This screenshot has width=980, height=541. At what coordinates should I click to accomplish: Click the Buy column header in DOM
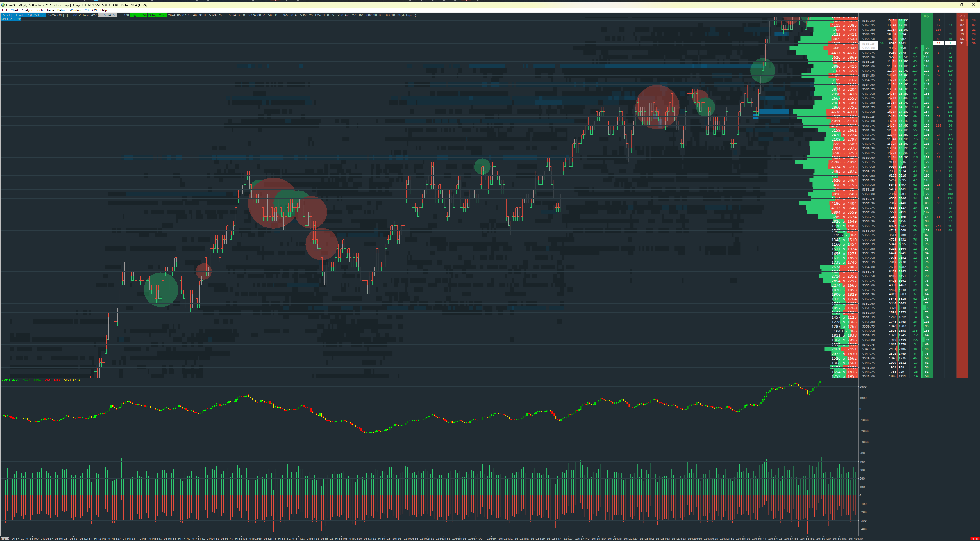pyautogui.click(x=926, y=16)
